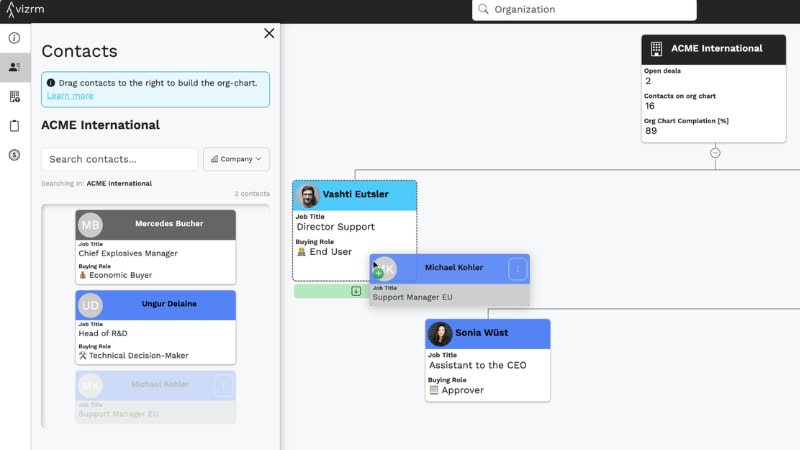800x450 pixels.
Task: Select the Ungur Delaine contact card header
Action: click(x=156, y=305)
